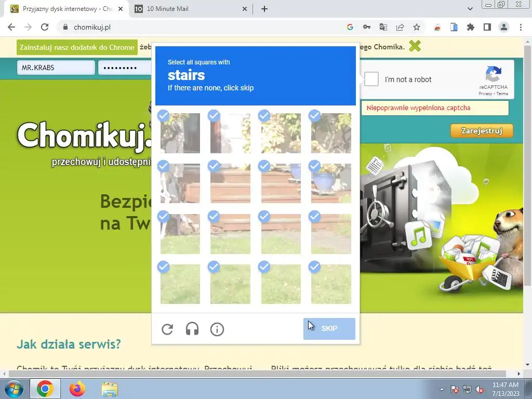Screen dimensions: 532x399
Task: Get an audio captcha challenge
Action: pyautogui.click(x=192, y=329)
